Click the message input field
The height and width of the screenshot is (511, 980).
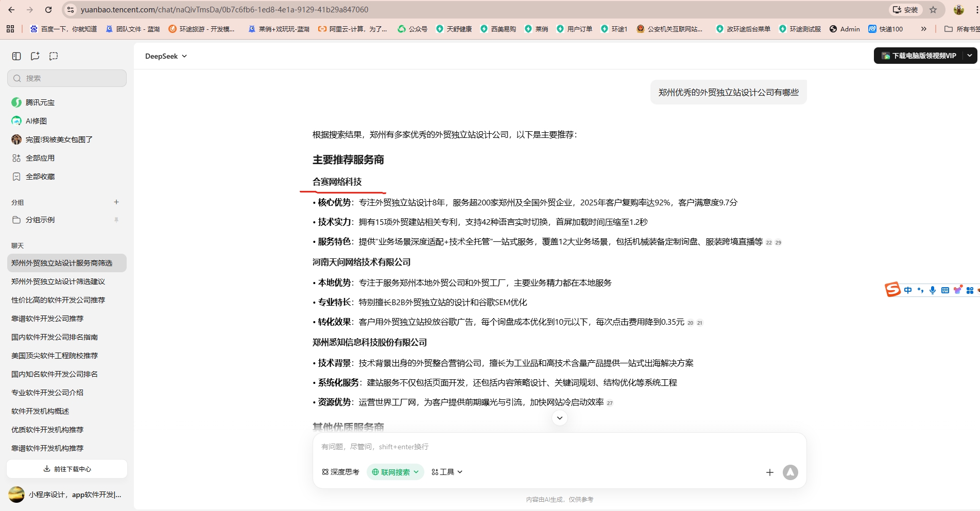coord(515,447)
